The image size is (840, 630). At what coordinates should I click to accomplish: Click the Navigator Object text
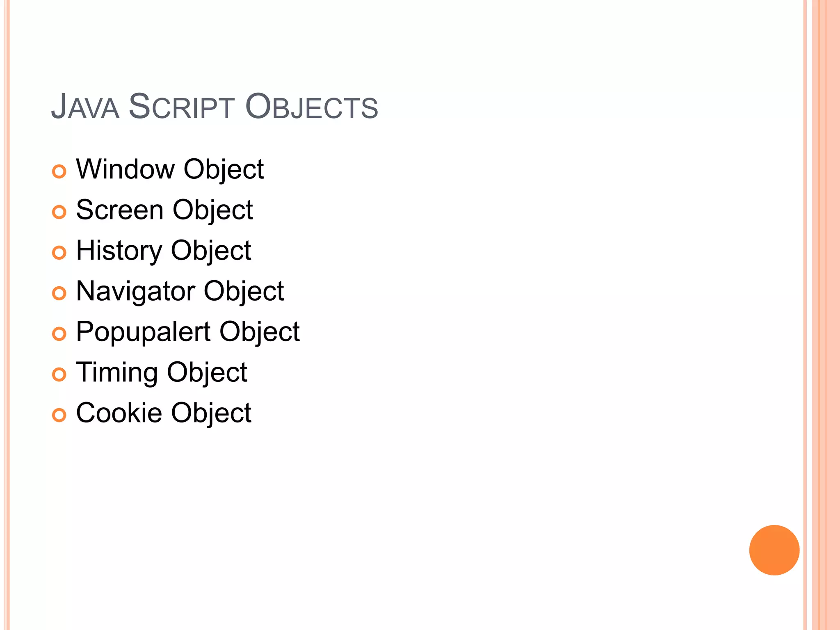pos(180,291)
